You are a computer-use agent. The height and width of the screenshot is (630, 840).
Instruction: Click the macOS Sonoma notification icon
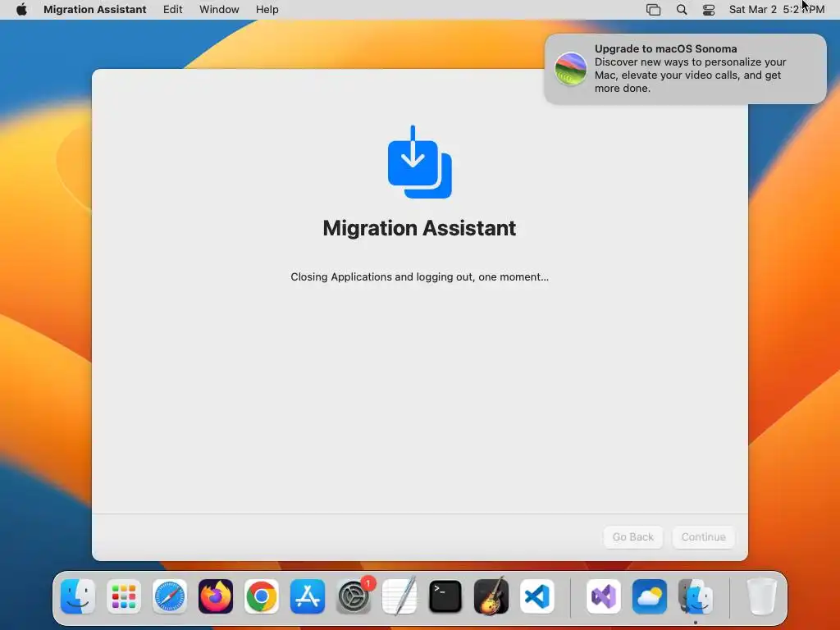point(570,69)
